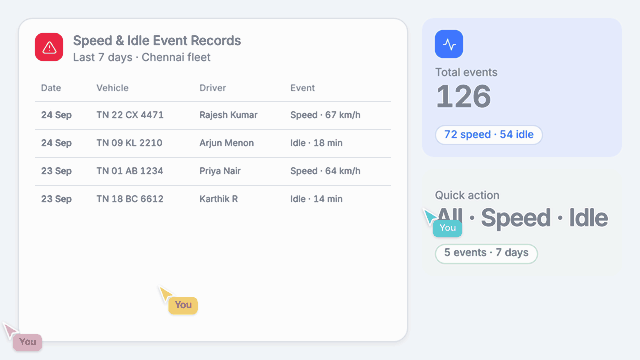Select the 'All · Speed · Idle' quick action
The height and width of the screenshot is (360, 640).
click(522, 218)
